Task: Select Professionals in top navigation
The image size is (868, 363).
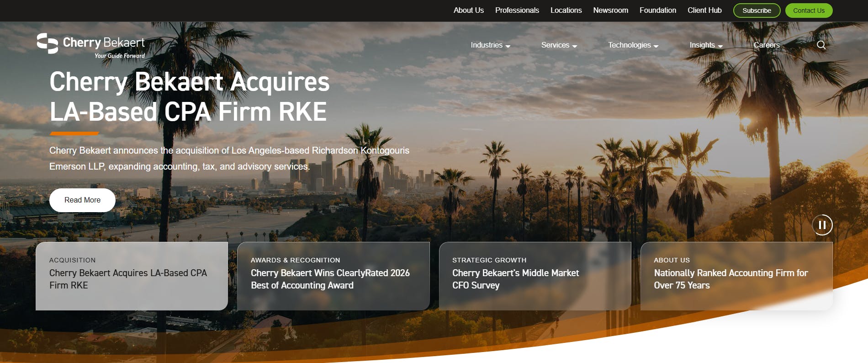Action: (x=517, y=10)
